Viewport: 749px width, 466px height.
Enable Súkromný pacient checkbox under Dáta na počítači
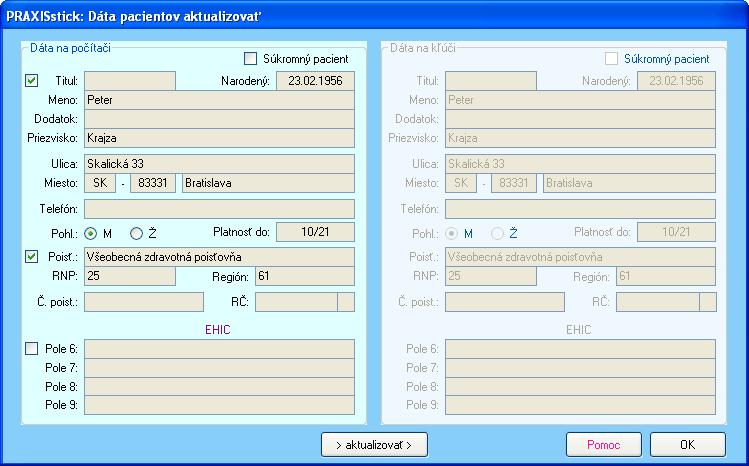point(251,59)
